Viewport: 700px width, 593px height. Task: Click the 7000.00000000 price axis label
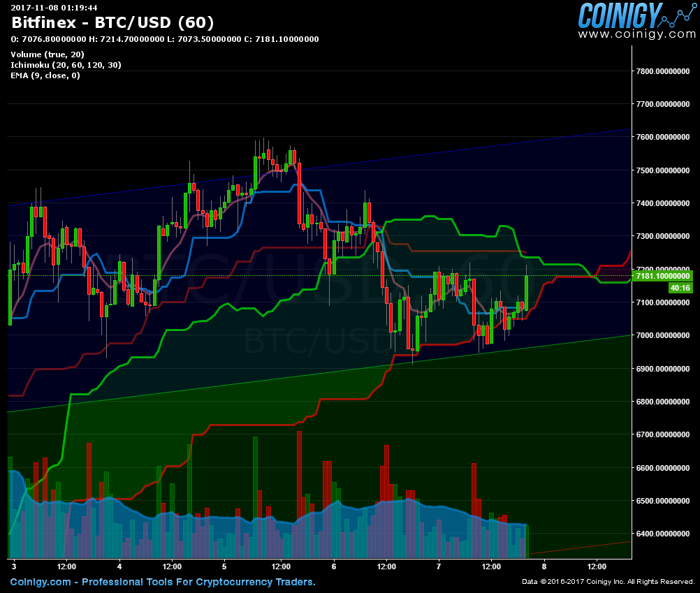(663, 335)
